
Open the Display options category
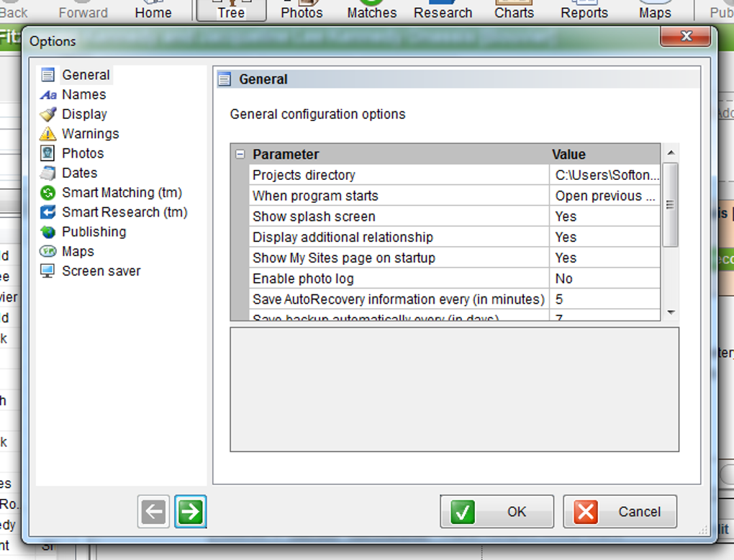pyautogui.click(x=85, y=114)
